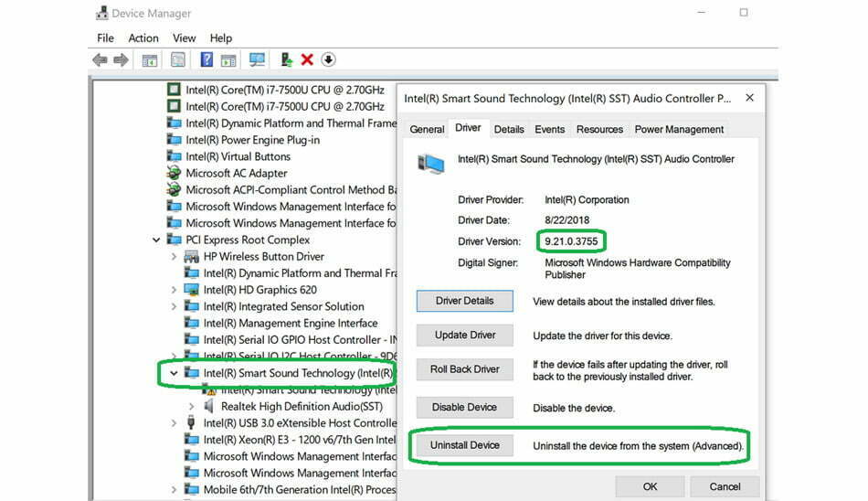
Task: Switch to the Resources tab
Action: pyautogui.click(x=599, y=129)
